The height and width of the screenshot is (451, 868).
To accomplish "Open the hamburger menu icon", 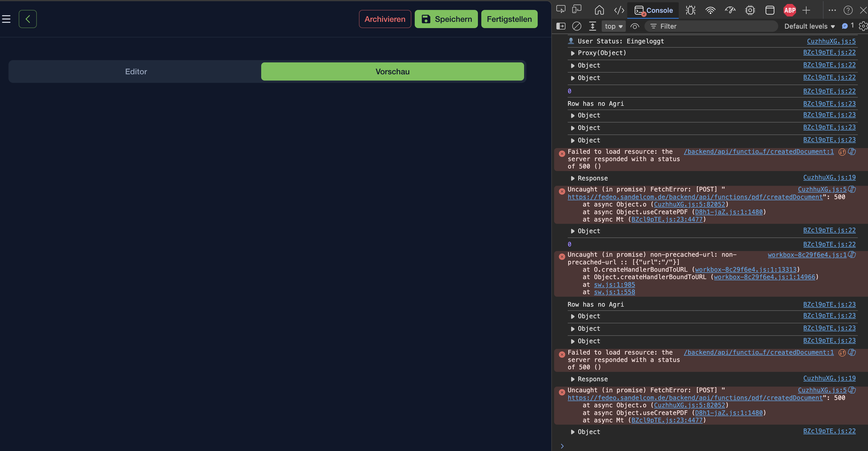I will coord(7,19).
